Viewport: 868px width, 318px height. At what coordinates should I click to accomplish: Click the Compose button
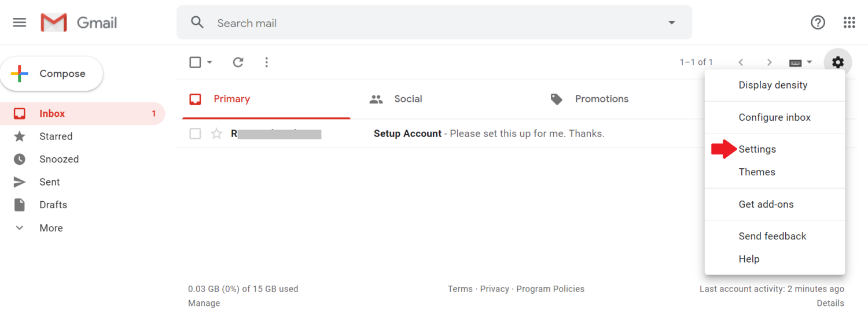pos(52,73)
